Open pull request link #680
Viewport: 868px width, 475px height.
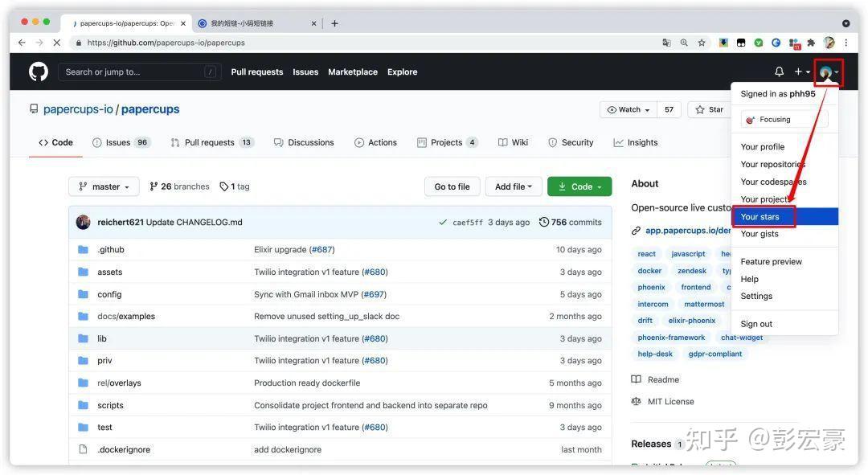375,272
